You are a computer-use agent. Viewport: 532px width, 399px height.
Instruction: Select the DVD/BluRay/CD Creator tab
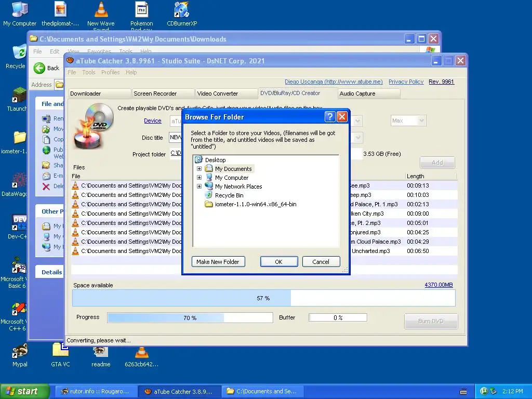(297, 93)
